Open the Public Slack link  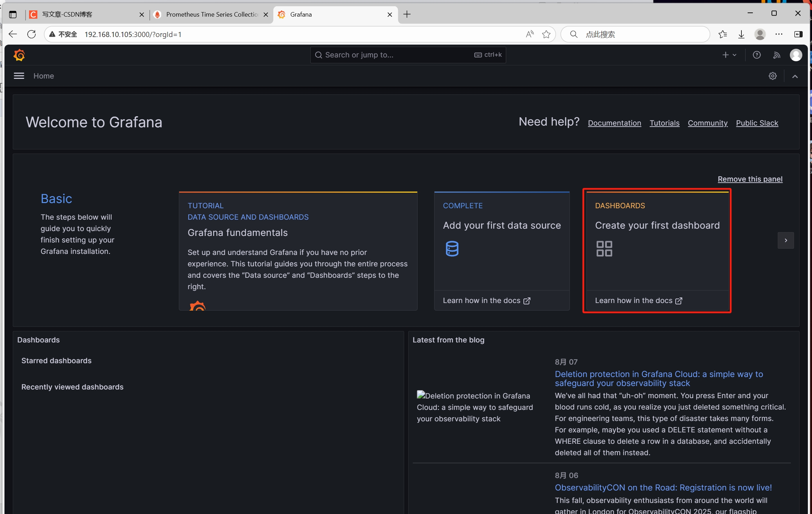pyautogui.click(x=757, y=123)
